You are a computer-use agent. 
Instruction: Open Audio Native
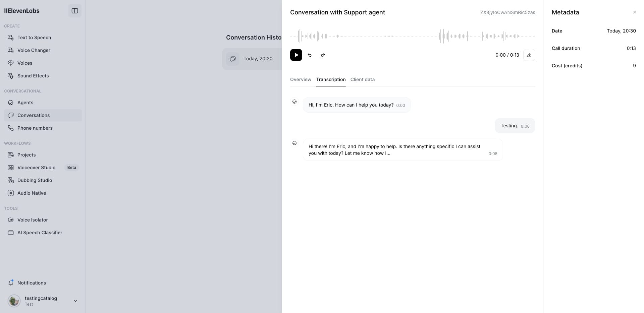tap(43, 193)
